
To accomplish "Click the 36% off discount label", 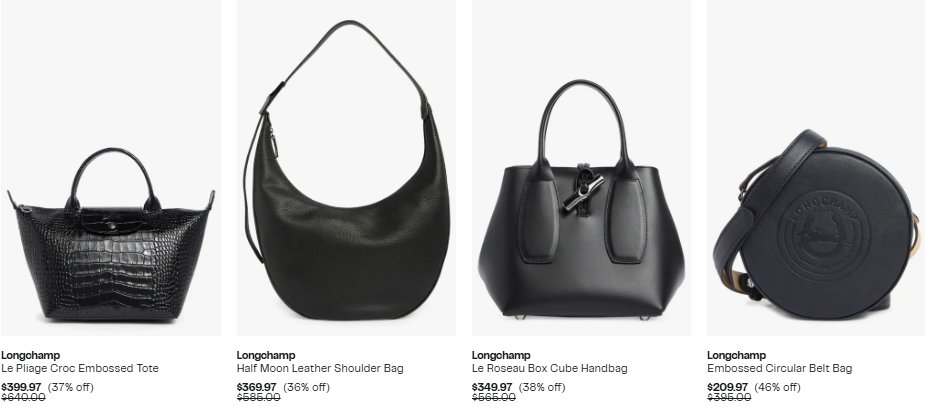I will pos(306,387).
